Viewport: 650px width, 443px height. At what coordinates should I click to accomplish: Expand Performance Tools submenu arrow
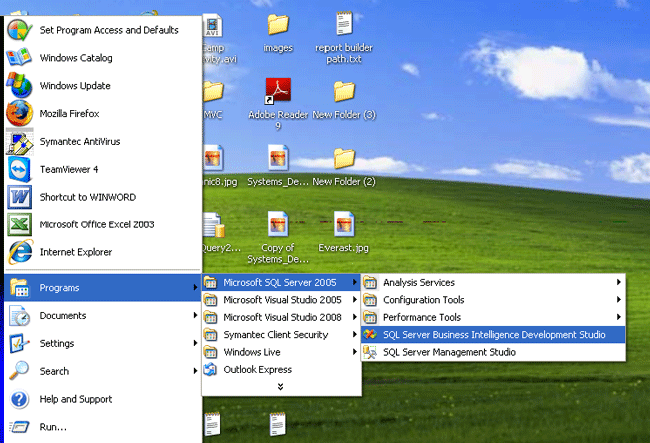coord(618,317)
